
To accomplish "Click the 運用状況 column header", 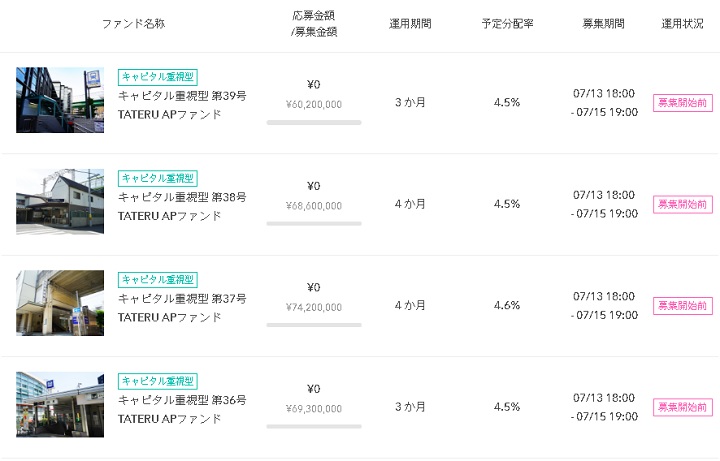I will tap(683, 24).
